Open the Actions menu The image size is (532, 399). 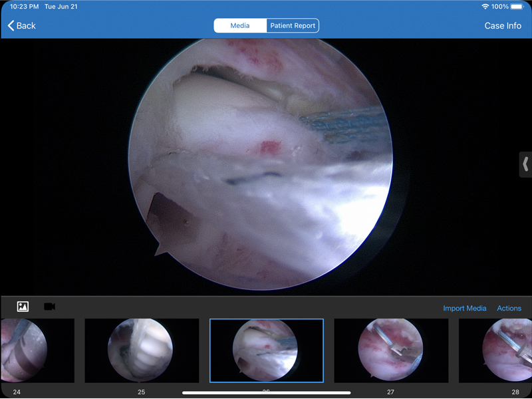(509, 309)
